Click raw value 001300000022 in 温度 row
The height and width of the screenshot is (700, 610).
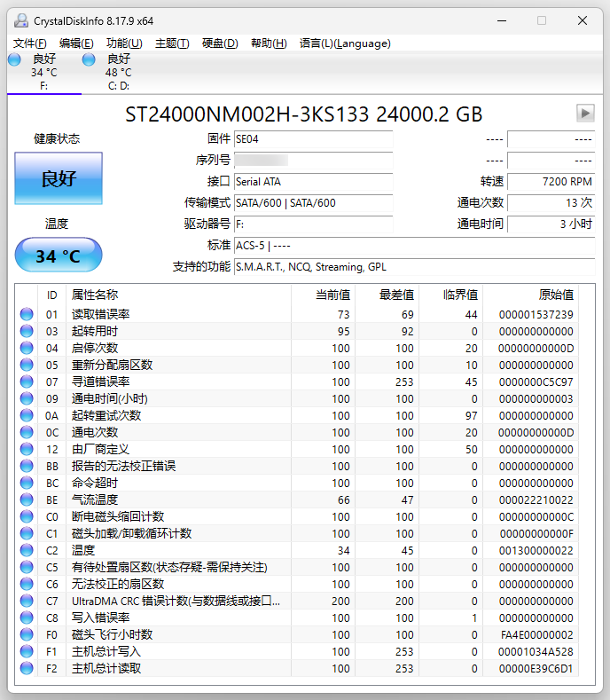[x=536, y=550]
